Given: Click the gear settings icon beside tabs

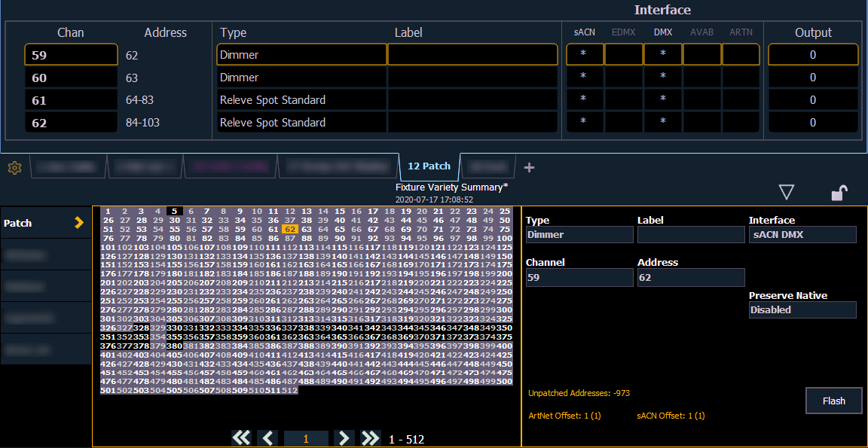Looking at the screenshot, I should click(x=14, y=168).
